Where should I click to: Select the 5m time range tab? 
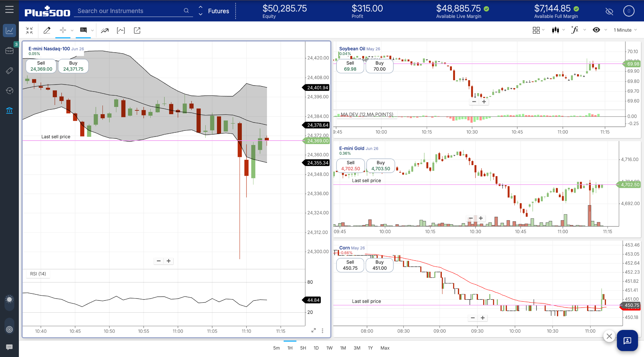pos(276,348)
